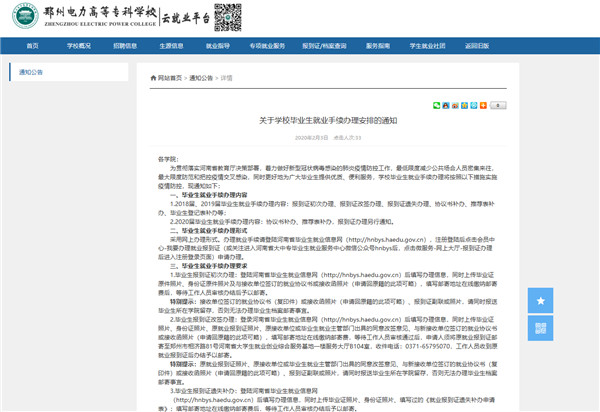Share to Qzone yellow star icon

[464, 105]
